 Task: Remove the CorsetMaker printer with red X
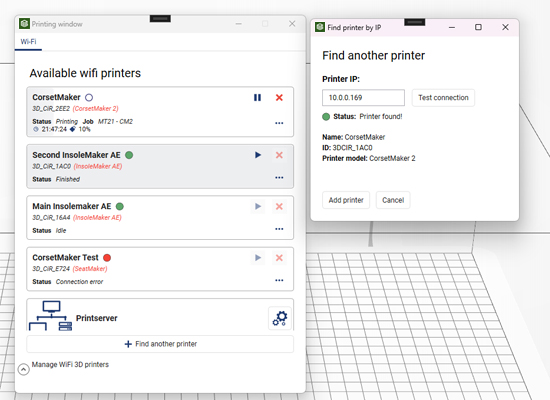point(279,98)
